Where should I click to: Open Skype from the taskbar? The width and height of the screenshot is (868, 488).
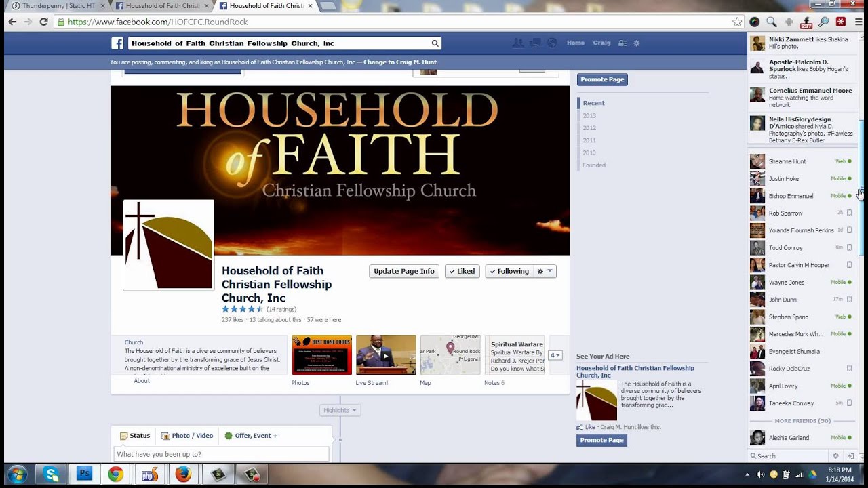tap(52, 474)
